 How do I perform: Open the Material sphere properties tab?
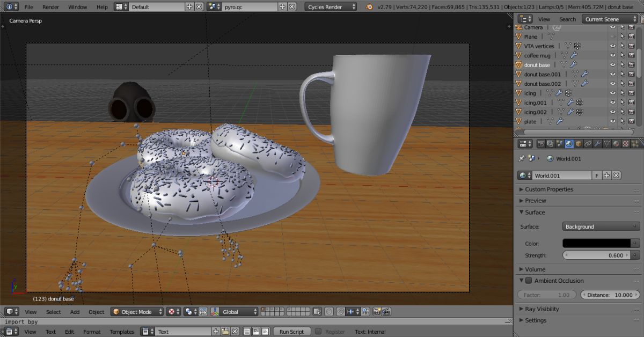616,144
